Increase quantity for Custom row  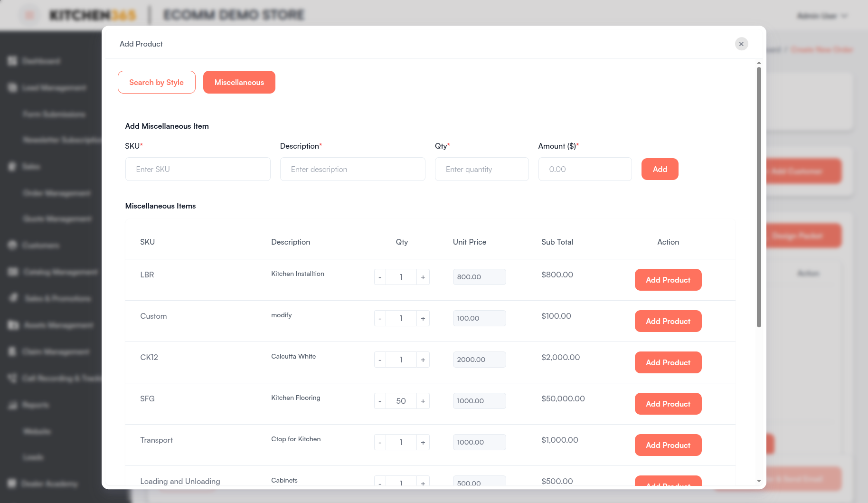[x=423, y=318]
